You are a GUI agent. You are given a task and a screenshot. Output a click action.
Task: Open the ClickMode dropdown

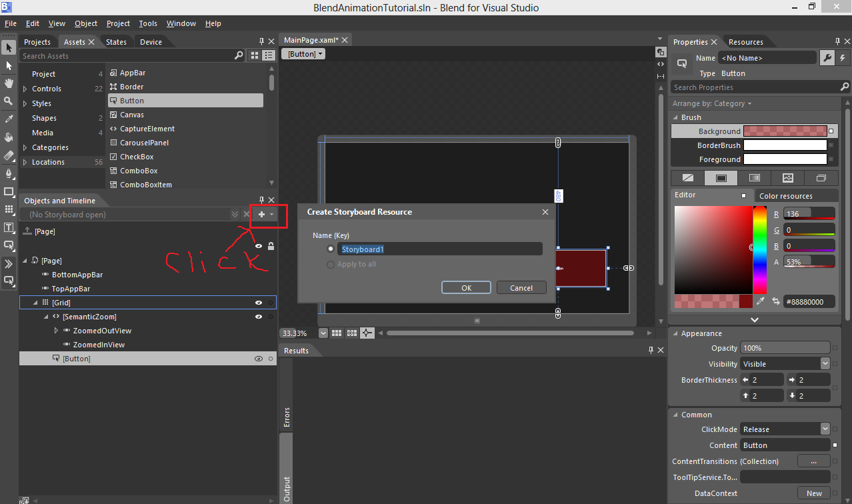[x=825, y=429]
